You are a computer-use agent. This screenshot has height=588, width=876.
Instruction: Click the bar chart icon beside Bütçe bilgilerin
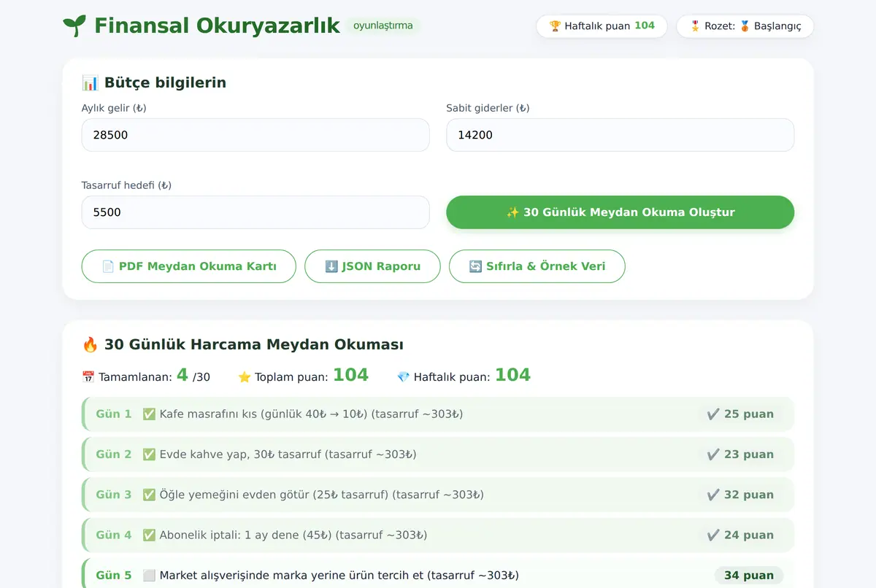[91, 82]
